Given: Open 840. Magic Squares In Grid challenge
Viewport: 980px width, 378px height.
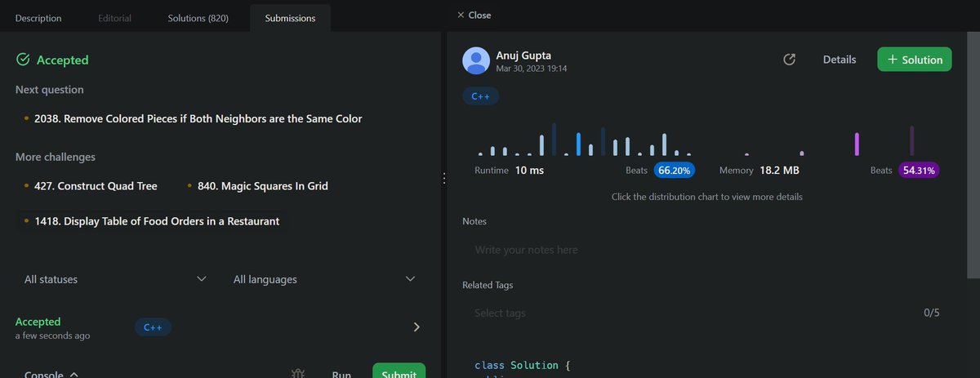Looking at the screenshot, I should [263, 186].
